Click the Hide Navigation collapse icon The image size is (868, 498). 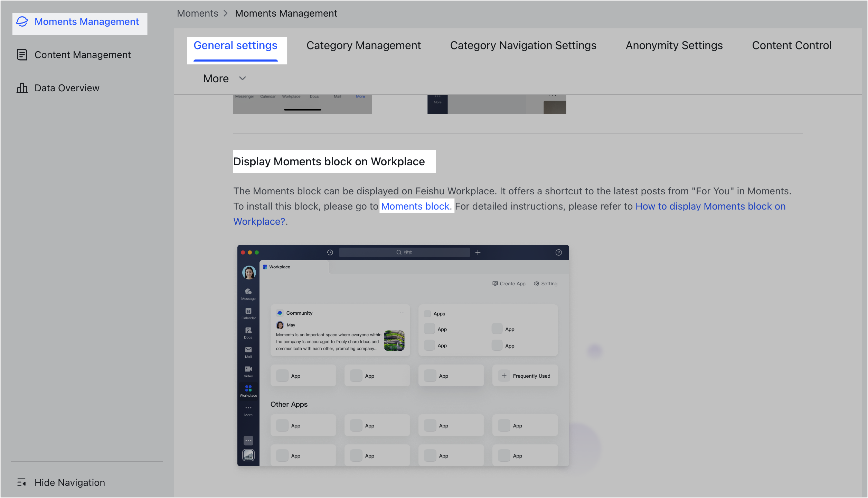(21, 482)
